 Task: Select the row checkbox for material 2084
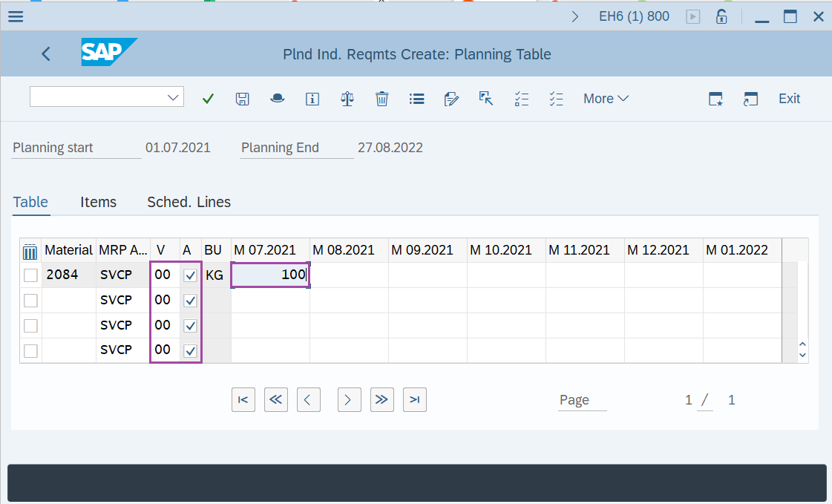pos(30,275)
